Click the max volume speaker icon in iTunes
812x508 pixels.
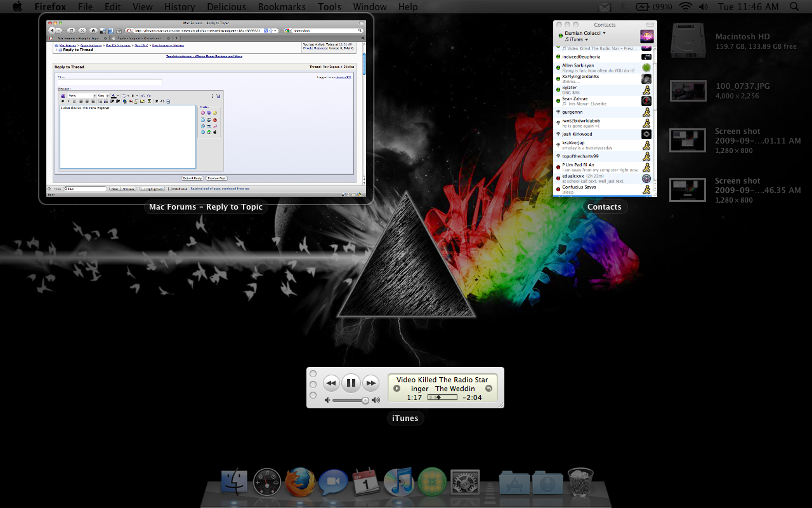click(376, 400)
